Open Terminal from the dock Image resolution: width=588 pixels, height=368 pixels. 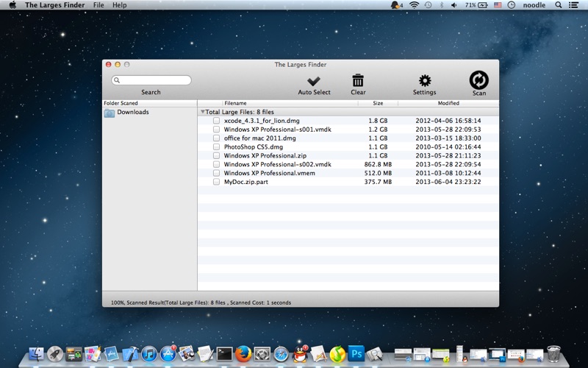click(x=224, y=354)
